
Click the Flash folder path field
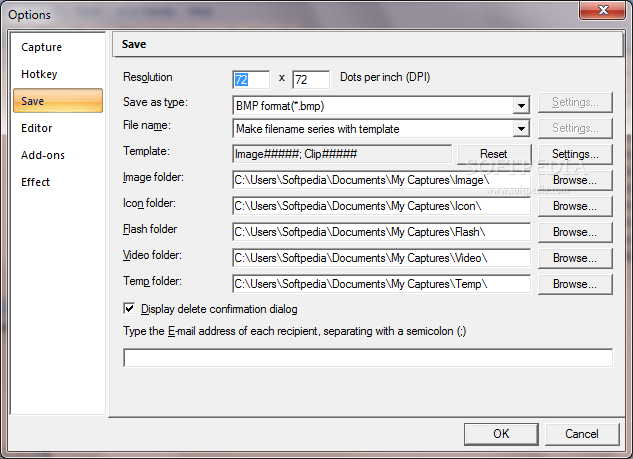click(x=381, y=232)
